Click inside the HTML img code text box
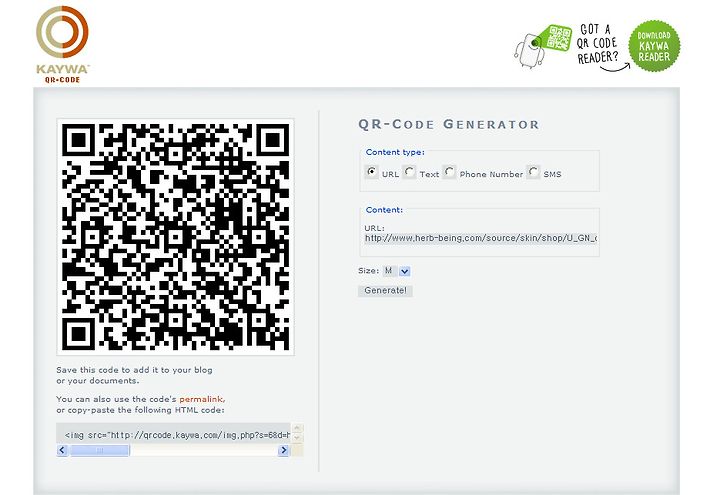Image resolution: width=720 pixels, height=495 pixels. 174,434
